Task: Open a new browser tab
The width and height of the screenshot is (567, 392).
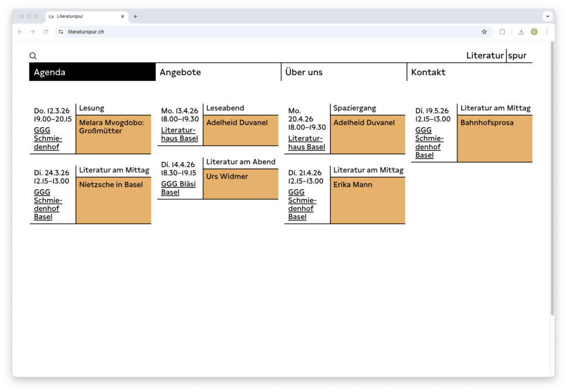Action: coord(135,17)
